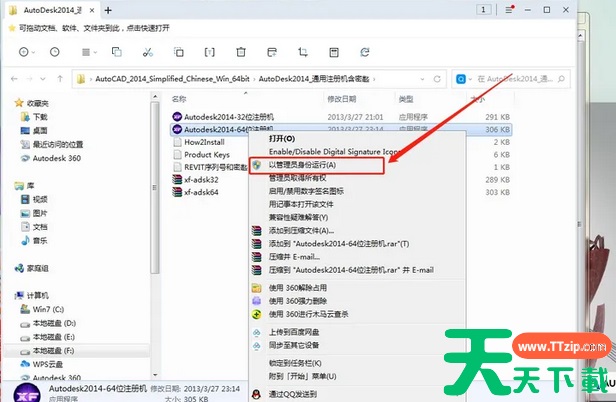This screenshot has height=402, width=616.
Task: Close the AutoDesk2014 tab
Action: click(x=92, y=10)
